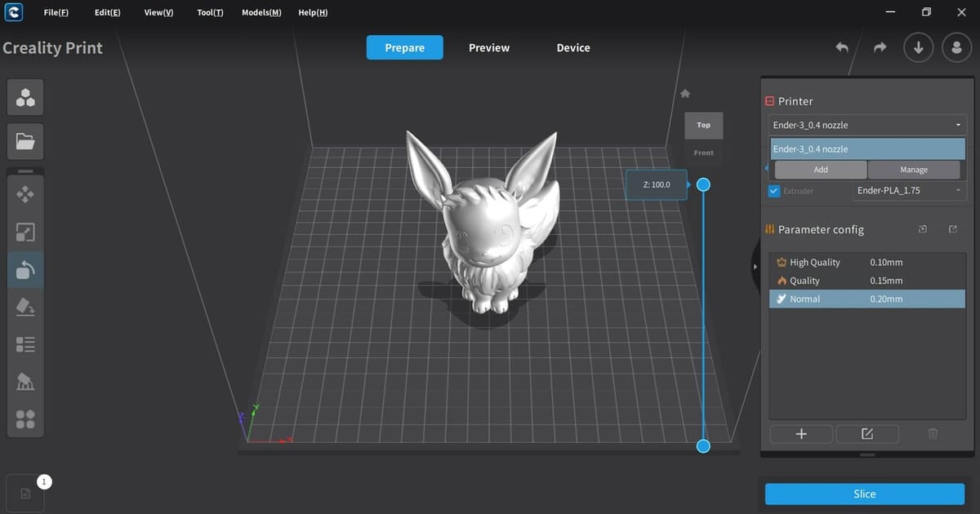Open the Tool(T) menu
Viewport: 980px width, 514px height.
click(x=210, y=13)
